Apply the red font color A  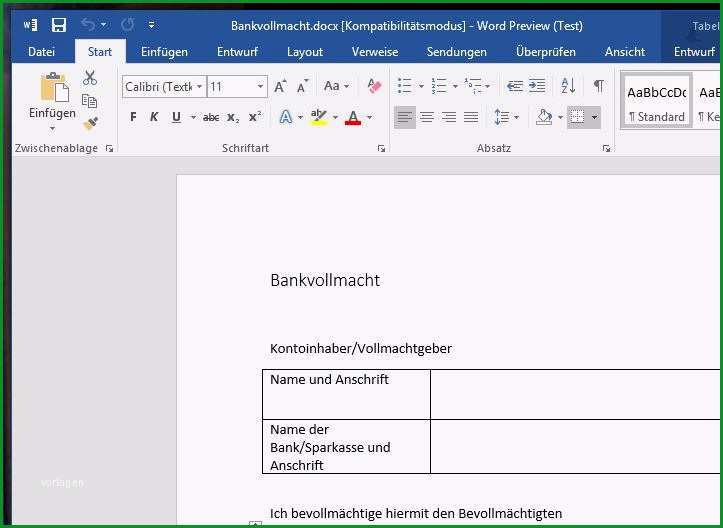tap(353, 118)
